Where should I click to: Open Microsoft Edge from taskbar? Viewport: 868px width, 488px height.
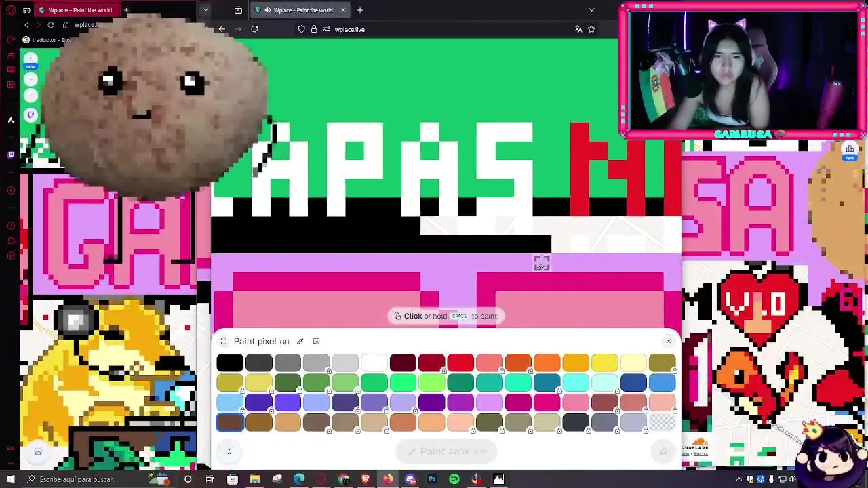pyautogui.click(x=299, y=479)
